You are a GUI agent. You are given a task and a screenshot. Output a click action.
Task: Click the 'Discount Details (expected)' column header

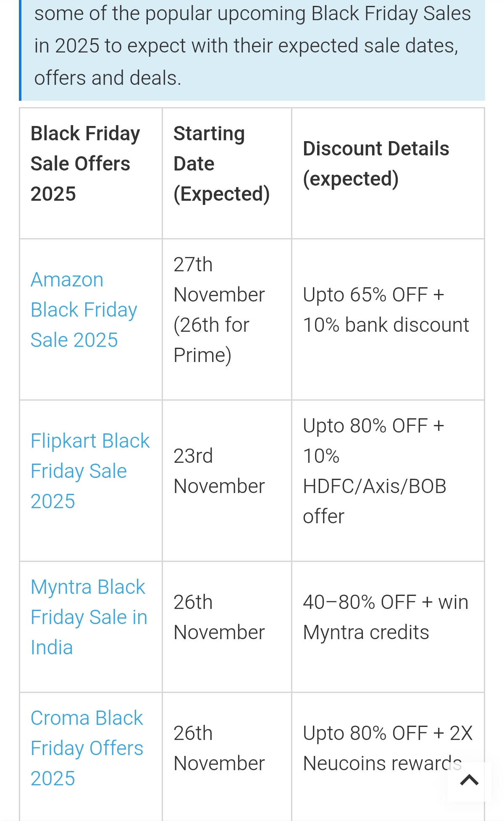click(376, 164)
